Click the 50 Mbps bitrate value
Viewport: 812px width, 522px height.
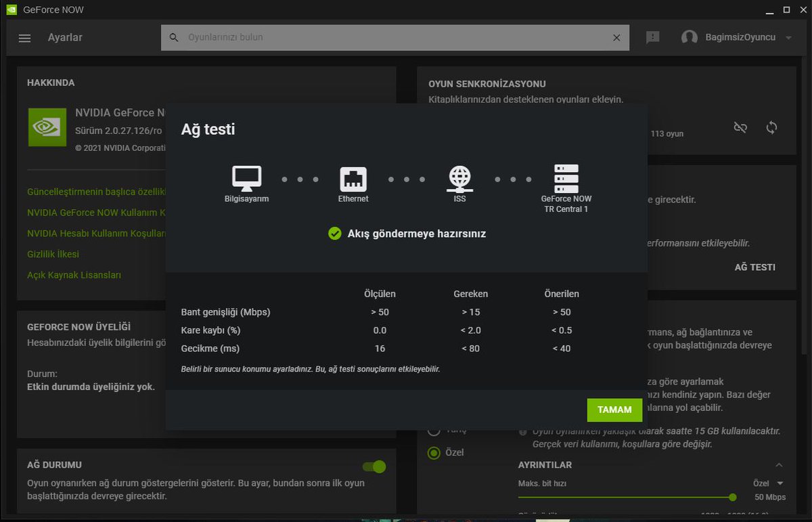click(770, 497)
